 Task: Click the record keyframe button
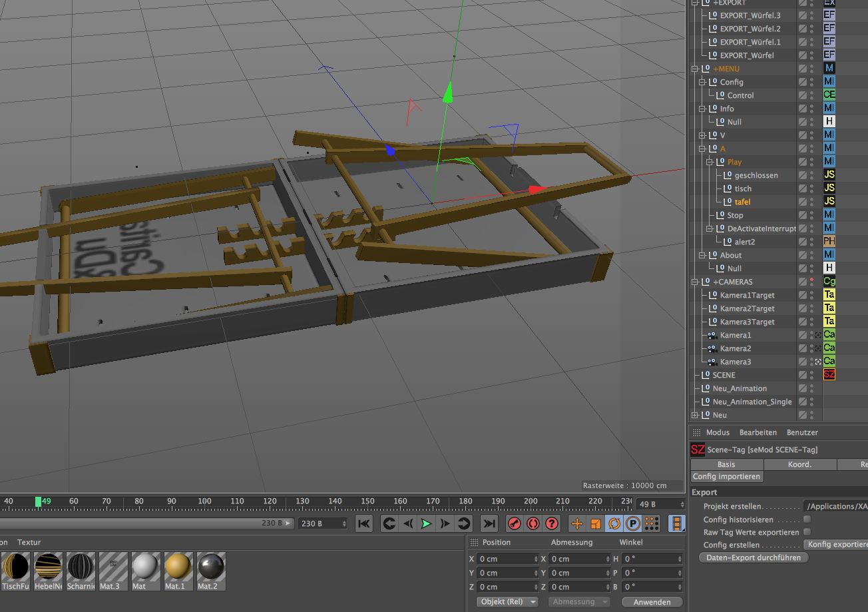click(x=513, y=523)
